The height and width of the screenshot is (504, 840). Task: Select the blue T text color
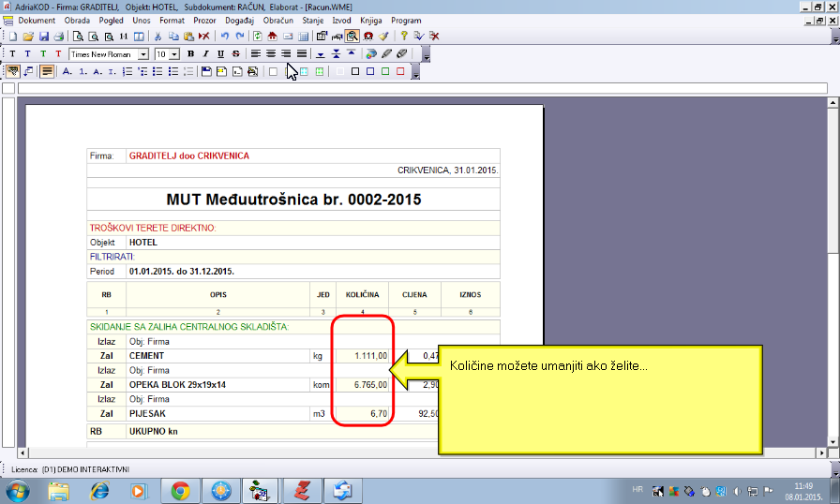pos(28,54)
